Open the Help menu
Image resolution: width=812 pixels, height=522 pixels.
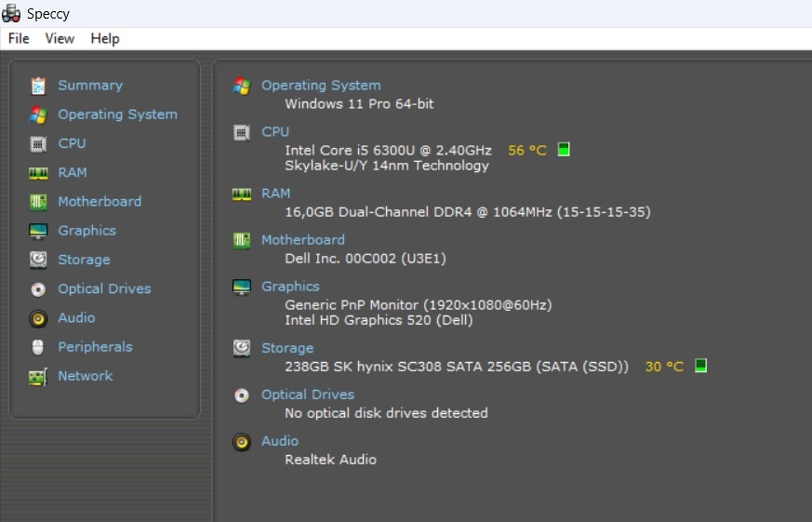click(105, 39)
